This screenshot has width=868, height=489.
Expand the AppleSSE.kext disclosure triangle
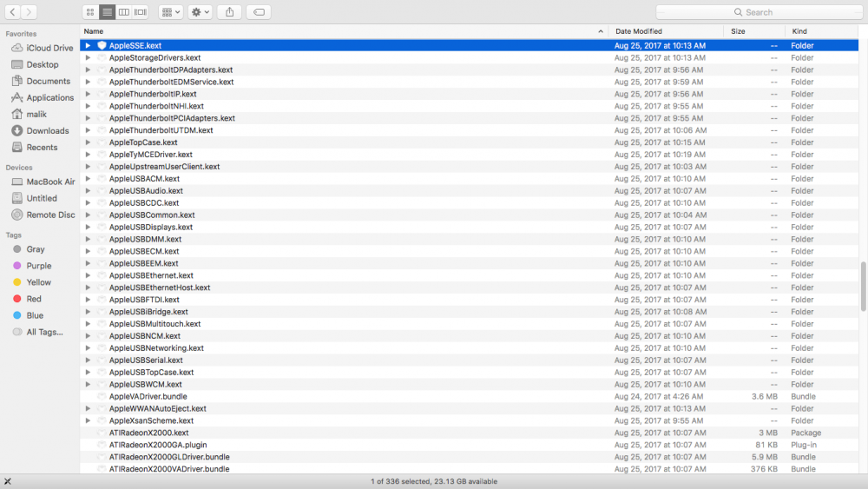tap(88, 45)
